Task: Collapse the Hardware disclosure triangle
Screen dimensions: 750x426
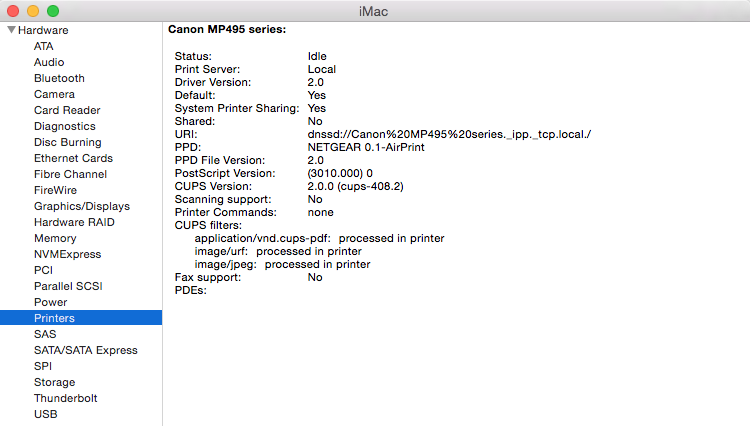Action: 11,30
